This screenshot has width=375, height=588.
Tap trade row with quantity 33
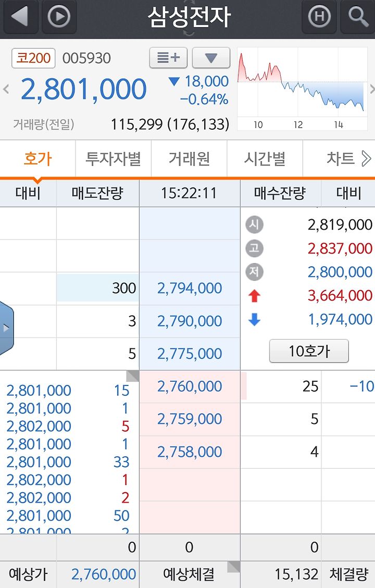coord(68,462)
